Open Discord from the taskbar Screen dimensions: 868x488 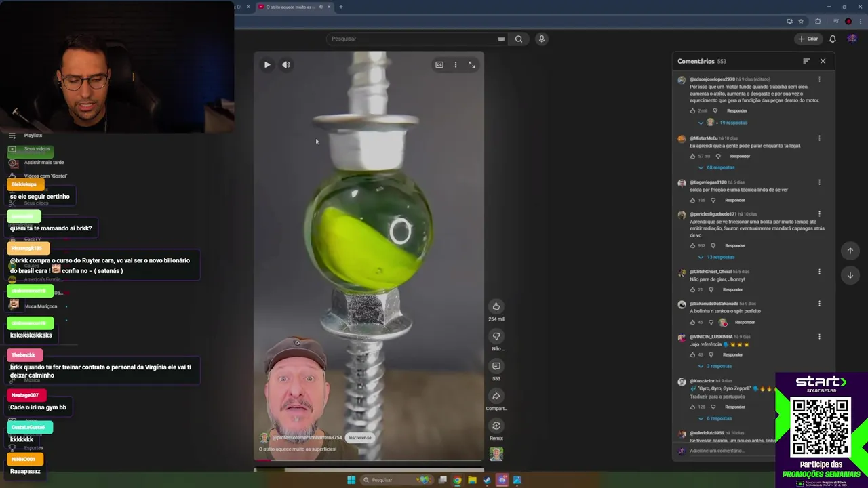(502, 480)
